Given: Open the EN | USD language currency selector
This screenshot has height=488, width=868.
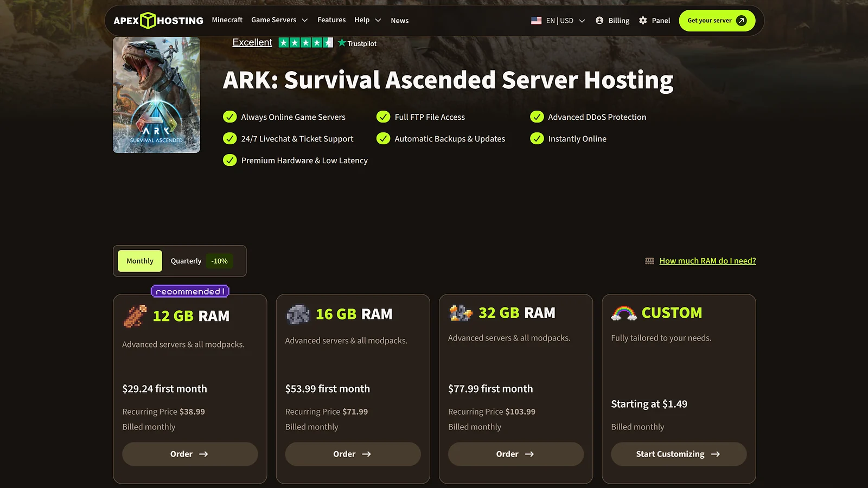Looking at the screenshot, I should [558, 21].
